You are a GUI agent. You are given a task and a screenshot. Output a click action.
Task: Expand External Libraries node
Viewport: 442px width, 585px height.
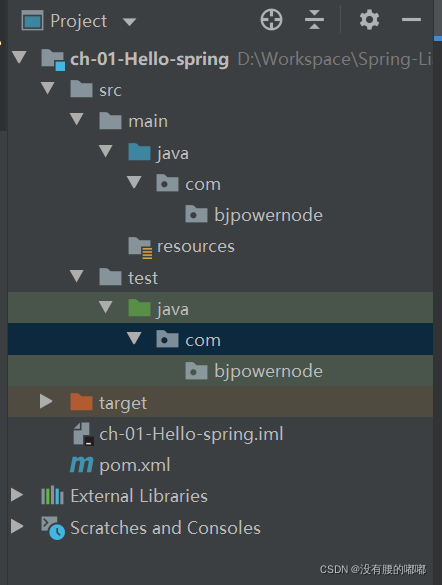point(17,495)
